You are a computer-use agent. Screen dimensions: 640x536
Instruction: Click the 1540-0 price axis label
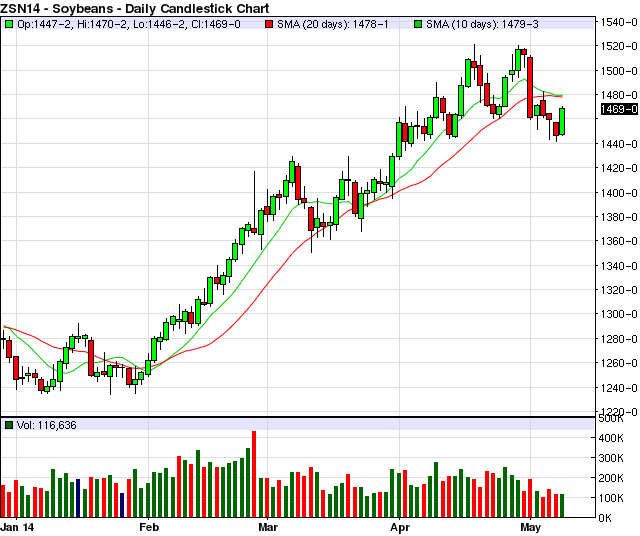pos(619,22)
